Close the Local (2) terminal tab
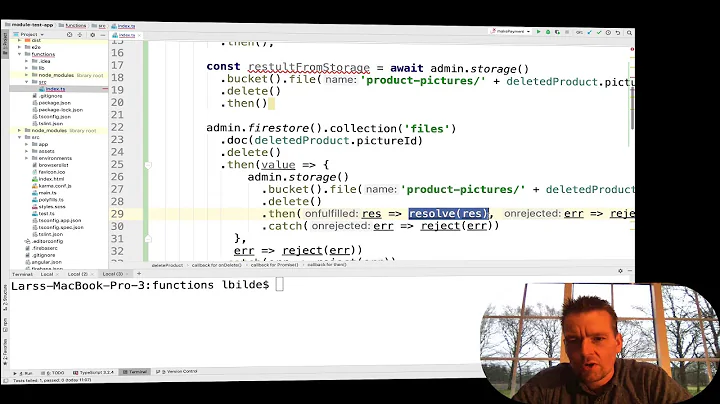Image resolution: width=720 pixels, height=404 pixels. tap(91, 274)
